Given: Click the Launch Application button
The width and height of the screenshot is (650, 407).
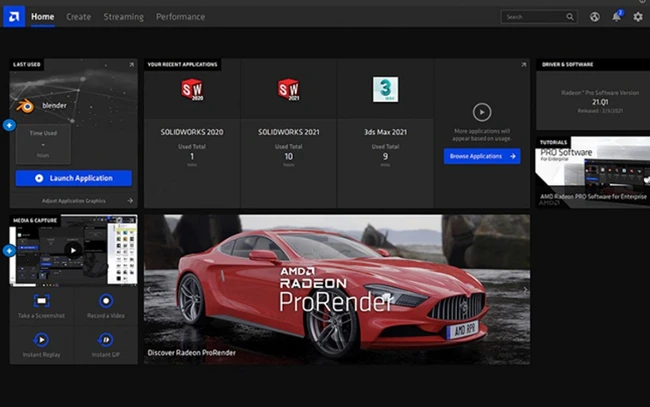Looking at the screenshot, I should click(x=74, y=178).
